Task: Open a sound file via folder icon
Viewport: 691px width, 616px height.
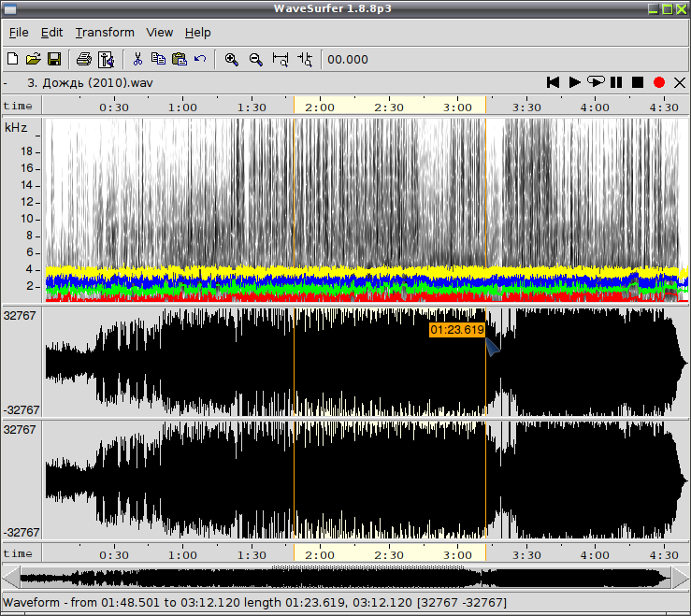Action: (33, 59)
